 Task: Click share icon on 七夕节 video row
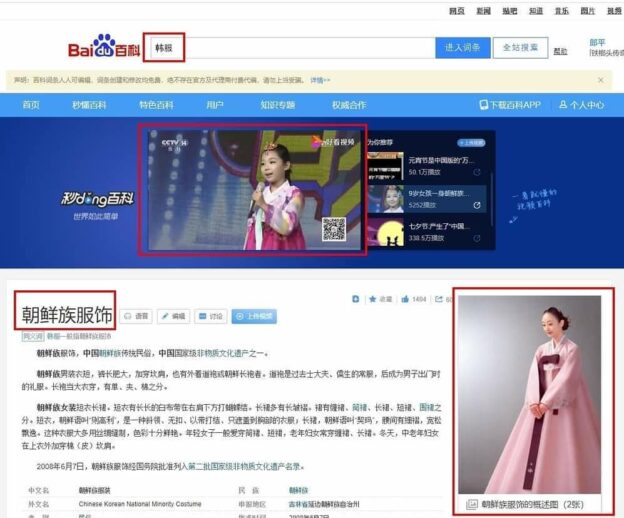pos(477,238)
